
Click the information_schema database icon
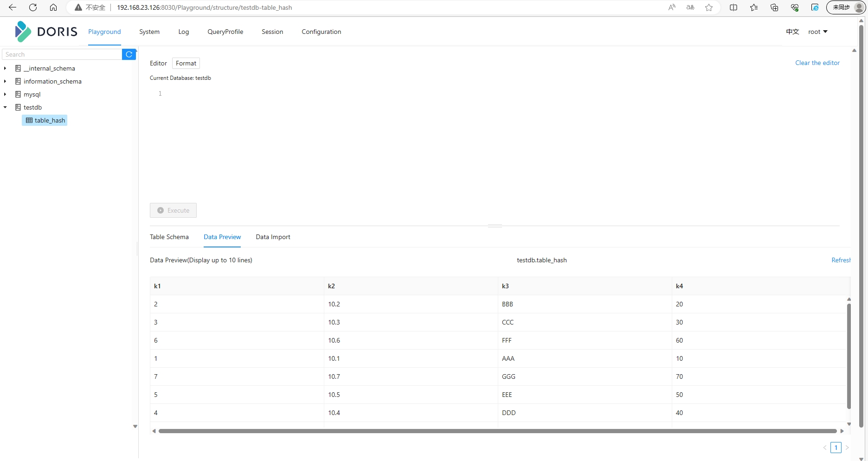[18, 81]
